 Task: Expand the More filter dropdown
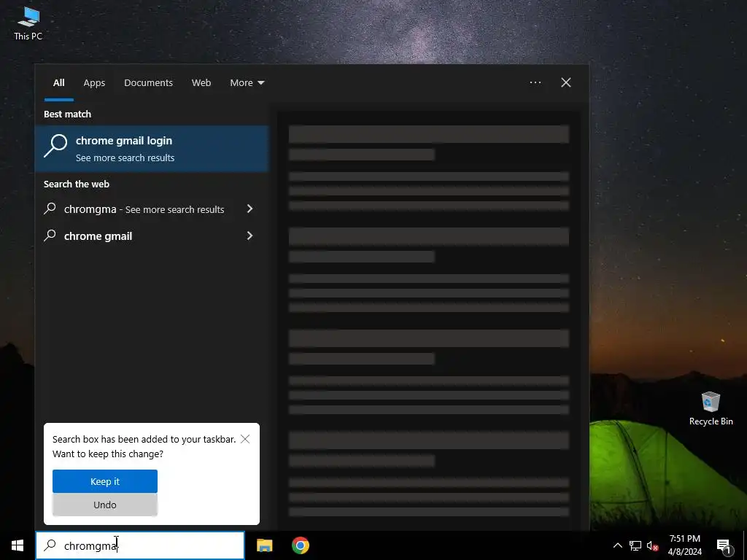247,83
